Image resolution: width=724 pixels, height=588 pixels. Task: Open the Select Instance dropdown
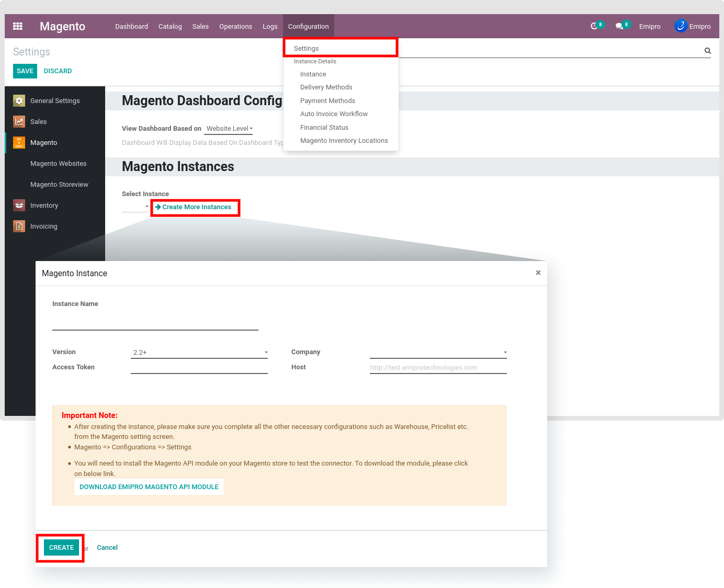tap(136, 207)
